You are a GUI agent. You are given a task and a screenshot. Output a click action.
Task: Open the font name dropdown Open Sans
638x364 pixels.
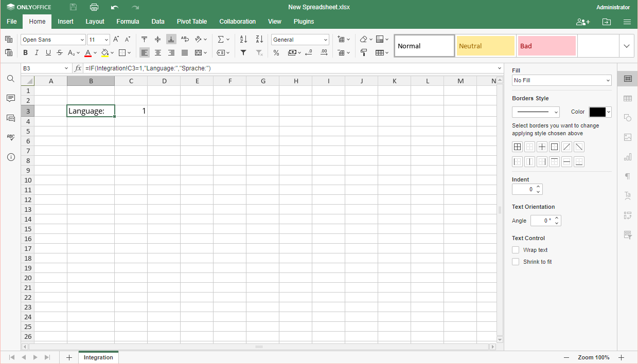click(x=53, y=40)
